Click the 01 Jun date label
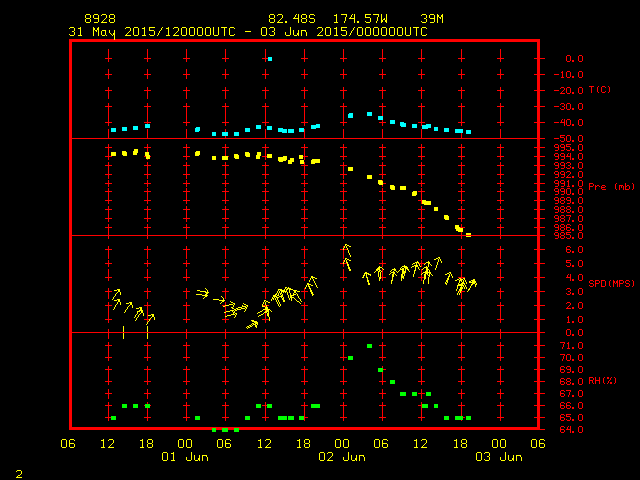This screenshot has height=480, width=640. (185, 457)
